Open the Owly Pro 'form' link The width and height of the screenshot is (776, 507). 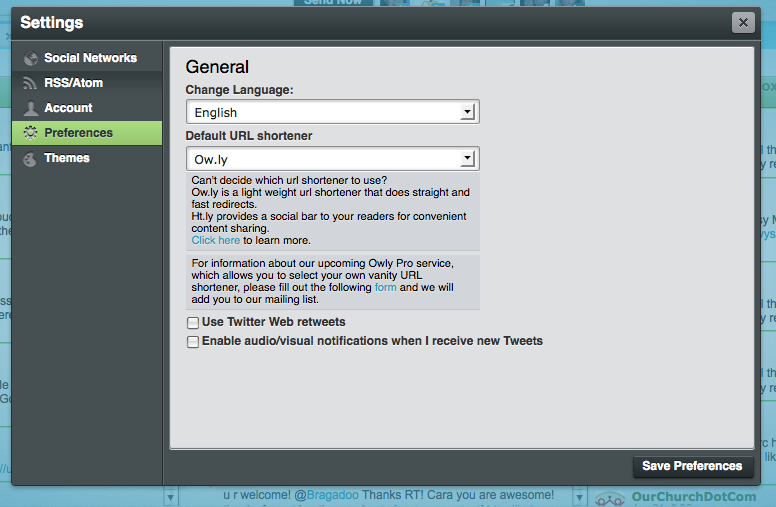[x=386, y=287]
